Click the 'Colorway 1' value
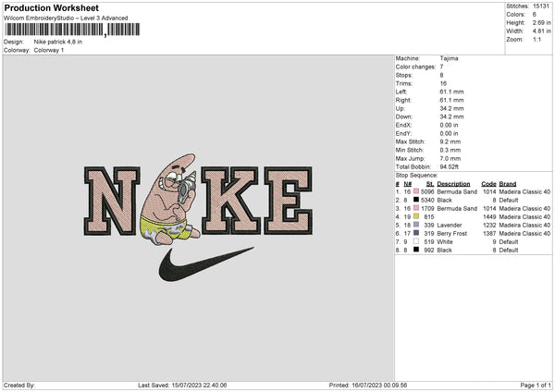The width and height of the screenshot is (555, 392). (49, 50)
